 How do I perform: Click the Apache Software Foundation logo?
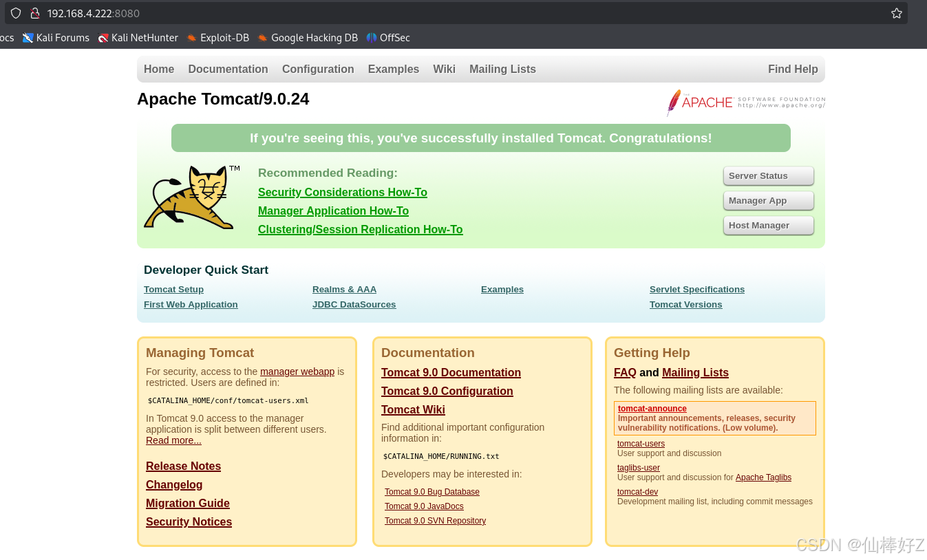[x=745, y=103]
